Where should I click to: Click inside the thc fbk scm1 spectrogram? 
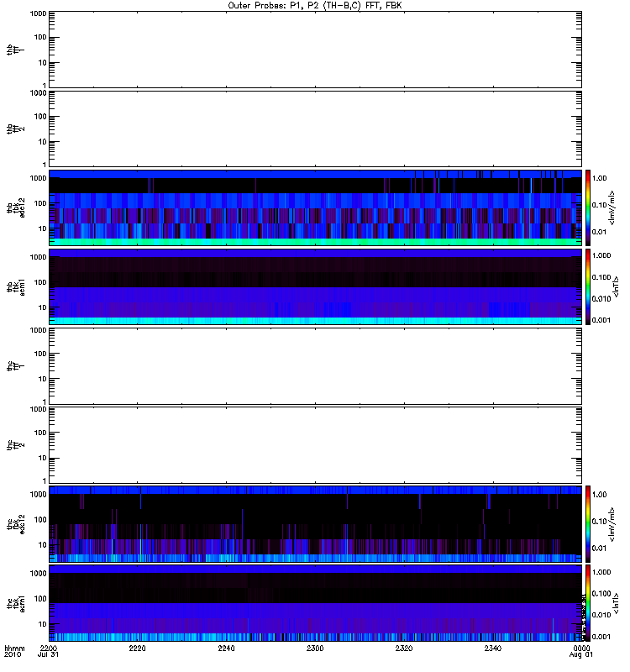click(316, 603)
